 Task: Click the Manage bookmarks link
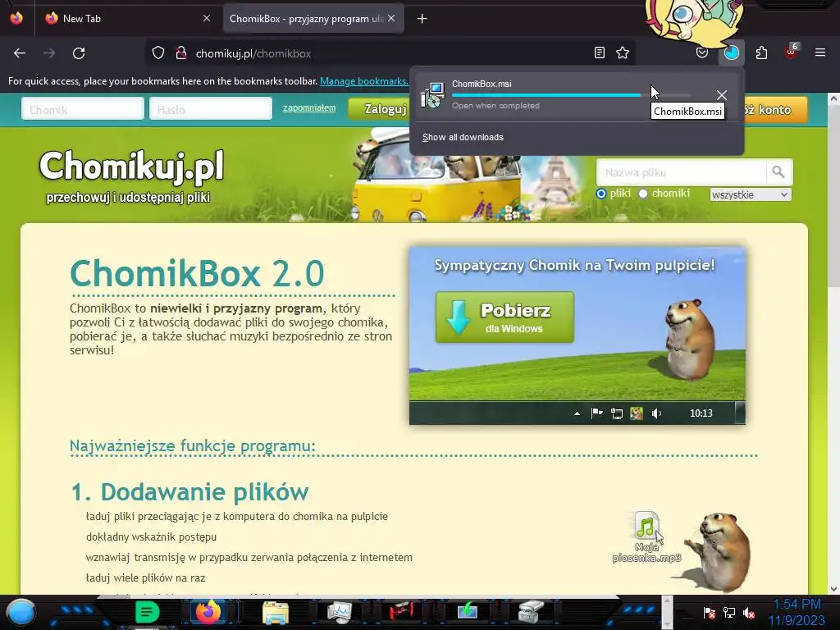click(363, 81)
